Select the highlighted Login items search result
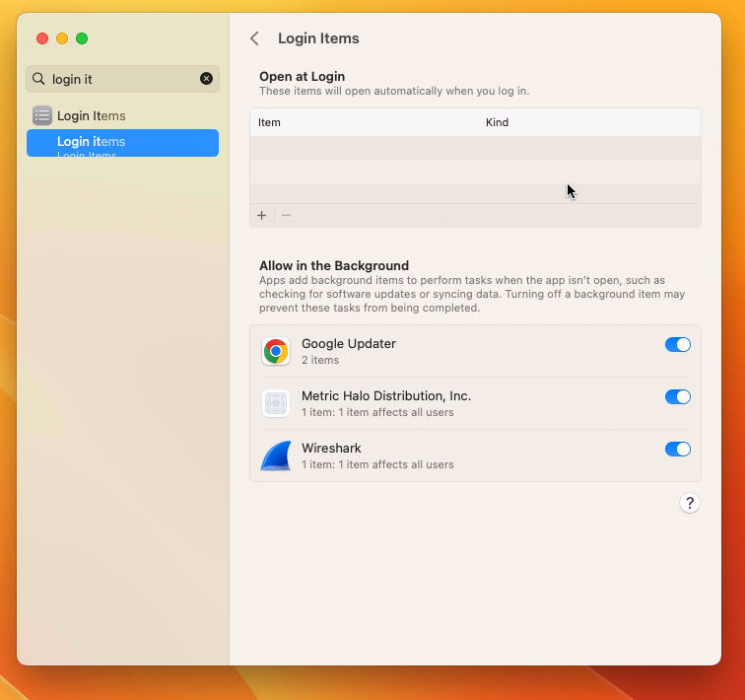The width and height of the screenshot is (745, 700). click(122, 143)
